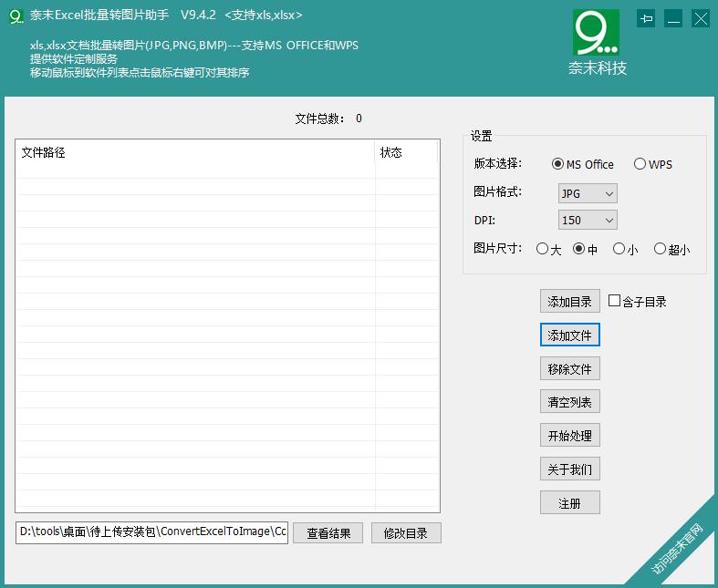Start conversion with 开始处理 button
Image resolution: width=718 pixels, height=588 pixels.
click(x=569, y=436)
